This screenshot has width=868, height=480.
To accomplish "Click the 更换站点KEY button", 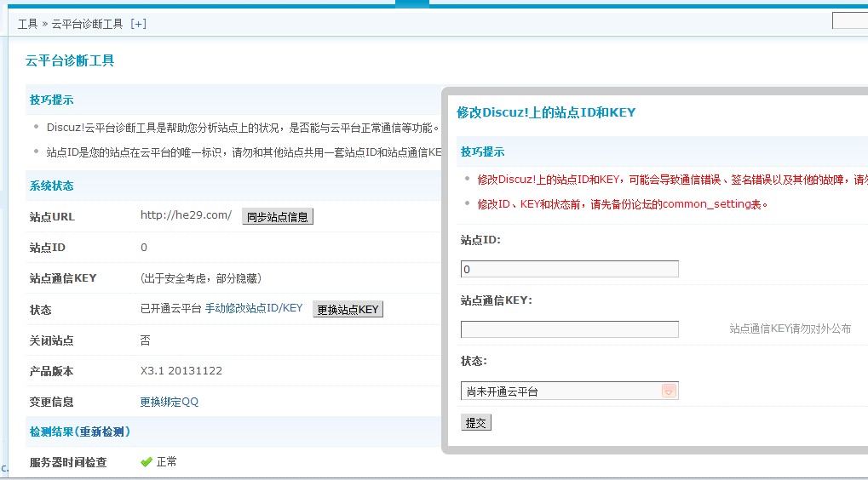I will coord(348,309).
